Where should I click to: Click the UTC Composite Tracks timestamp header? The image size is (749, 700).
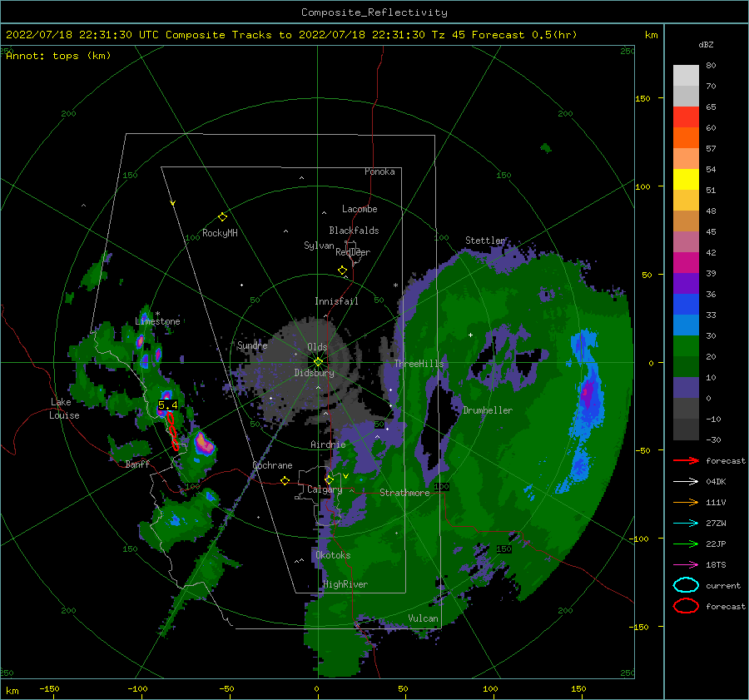pos(291,35)
